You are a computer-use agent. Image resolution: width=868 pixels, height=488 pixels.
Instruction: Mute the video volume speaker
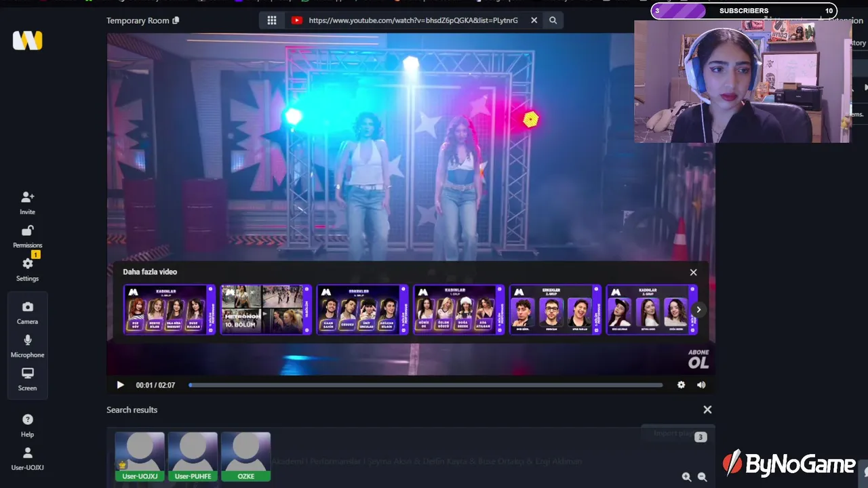pyautogui.click(x=701, y=385)
